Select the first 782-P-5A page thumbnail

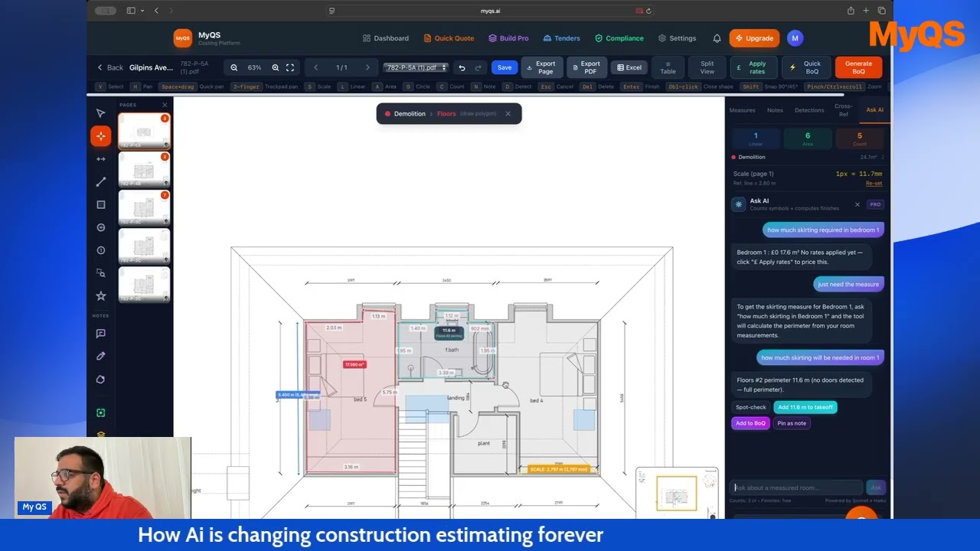point(144,131)
